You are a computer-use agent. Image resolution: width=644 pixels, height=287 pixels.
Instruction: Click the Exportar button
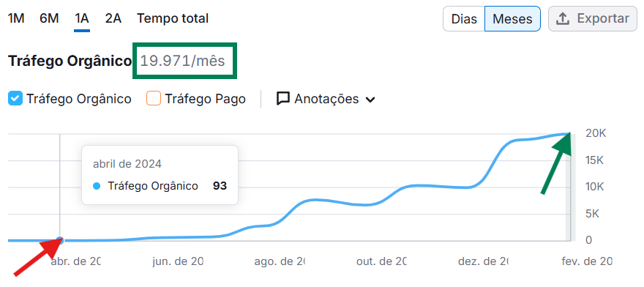pos(593,18)
